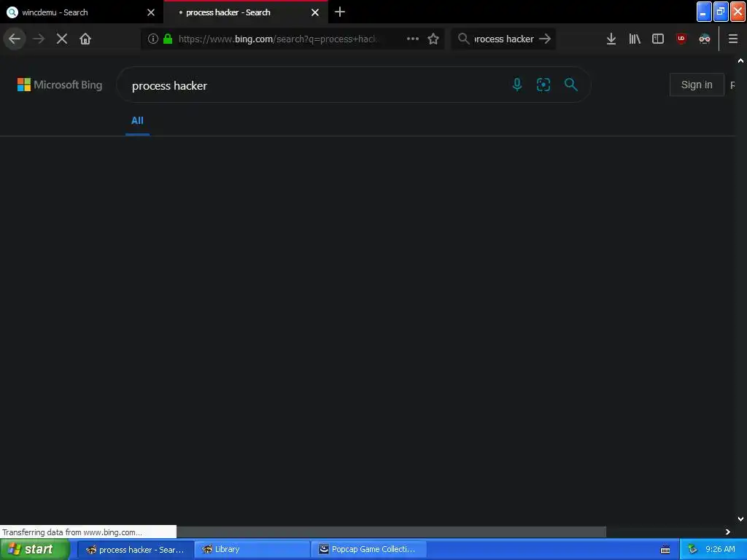Image resolution: width=747 pixels, height=560 pixels.
Task: Click the horizontal scrollbar thumb
Action: coord(391,532)
